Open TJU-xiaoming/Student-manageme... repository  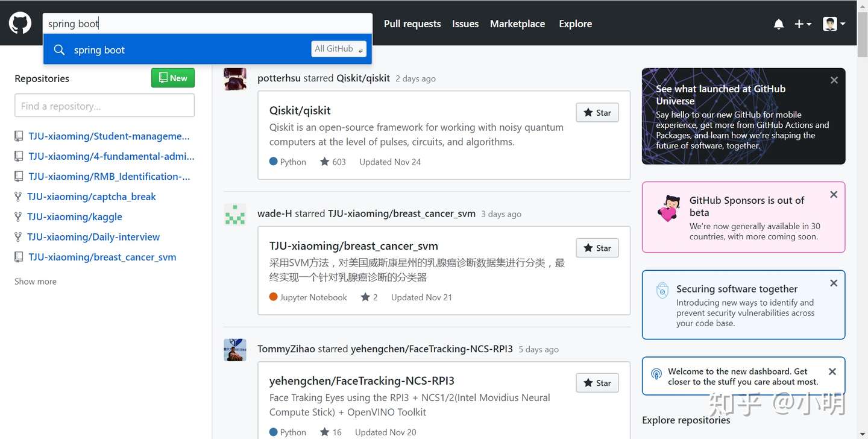pos(108,136)
